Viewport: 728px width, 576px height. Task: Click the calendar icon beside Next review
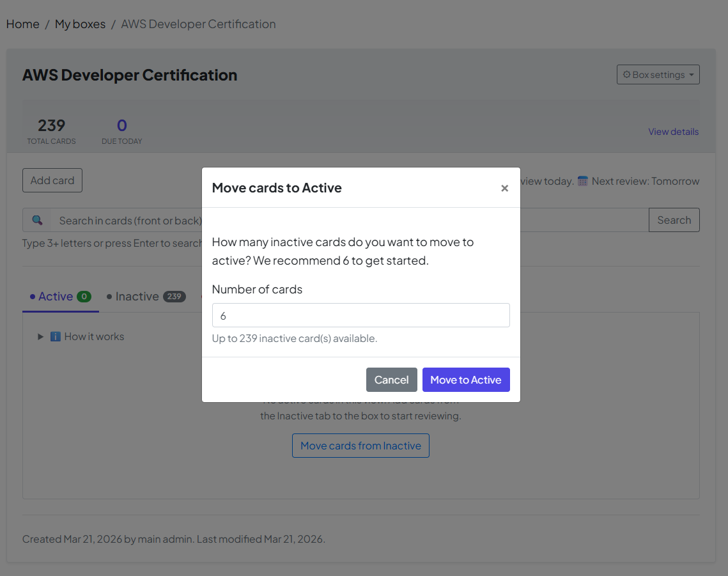[x=582, y=181]
